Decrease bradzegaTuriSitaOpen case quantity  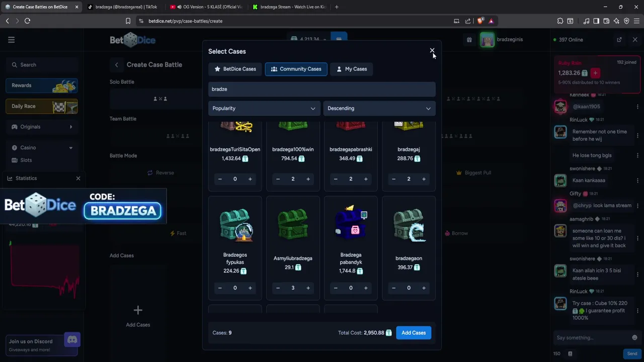[x=220, y=179]
